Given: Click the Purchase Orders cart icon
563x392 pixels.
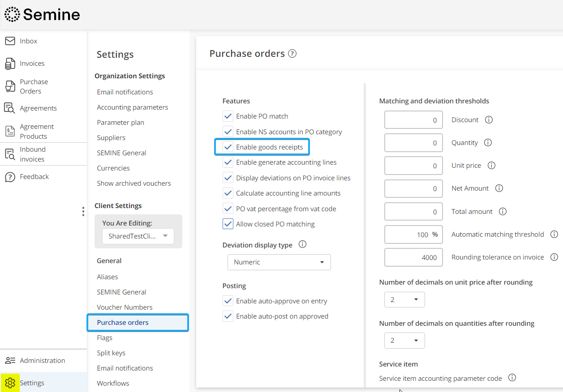Looking at the screenshot, I should click(x=10, y=86).
